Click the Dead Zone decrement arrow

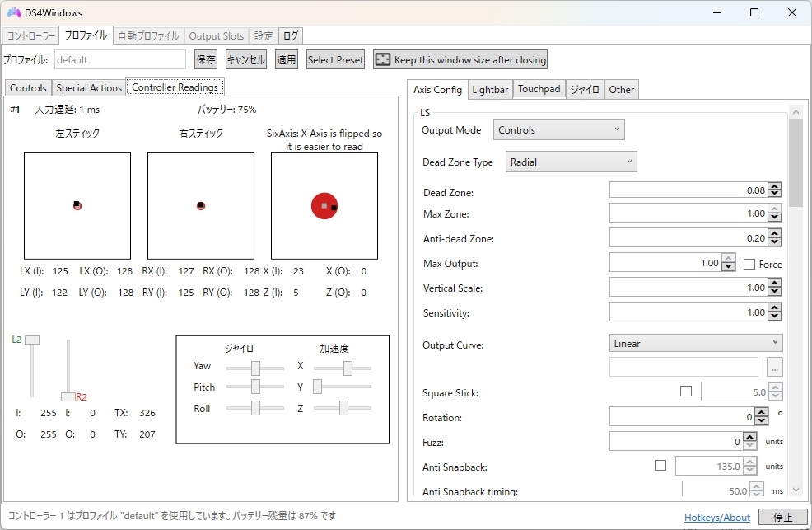(775, 193)
